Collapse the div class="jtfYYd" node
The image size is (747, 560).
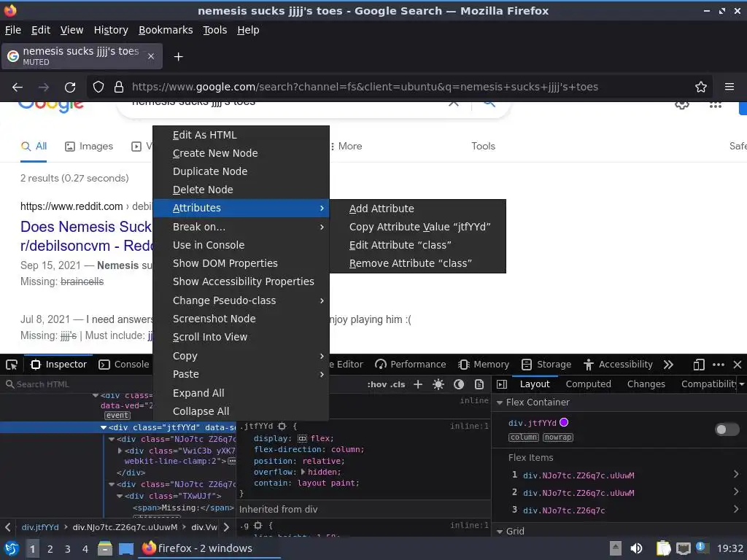coord(104,427)
